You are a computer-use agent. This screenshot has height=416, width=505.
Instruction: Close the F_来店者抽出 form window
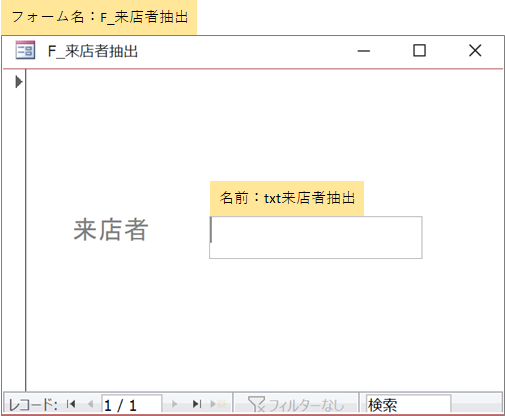475,51
